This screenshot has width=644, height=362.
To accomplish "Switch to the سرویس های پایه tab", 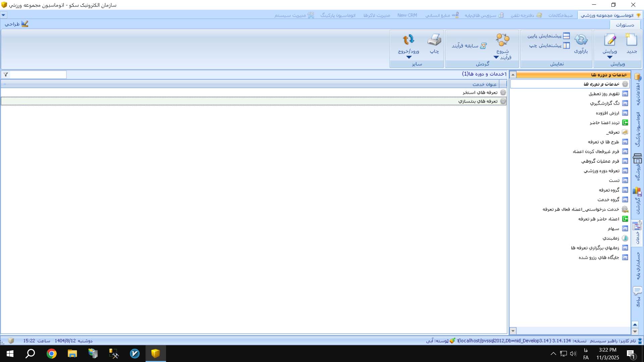I will 484,15.
